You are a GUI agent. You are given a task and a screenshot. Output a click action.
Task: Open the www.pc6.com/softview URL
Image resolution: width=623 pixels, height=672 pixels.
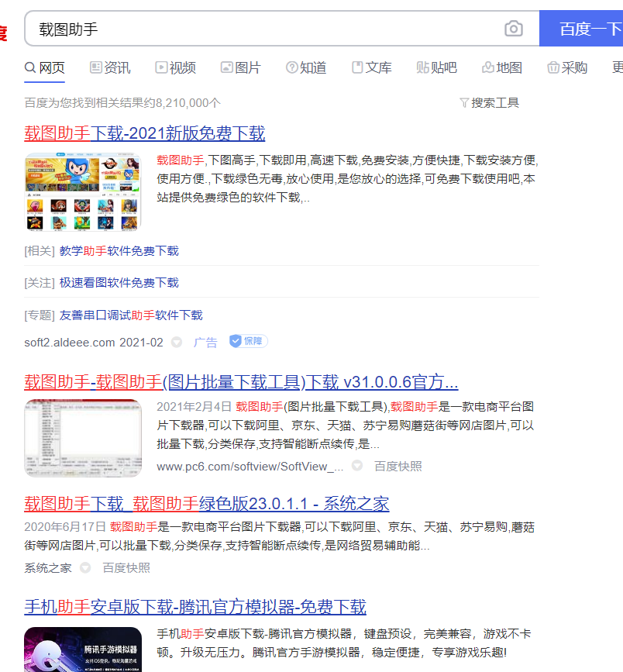coord(250,467)
